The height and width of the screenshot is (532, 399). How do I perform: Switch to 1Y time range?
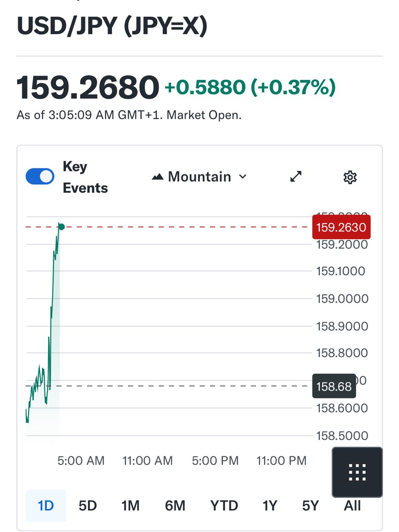coord(270,505)
